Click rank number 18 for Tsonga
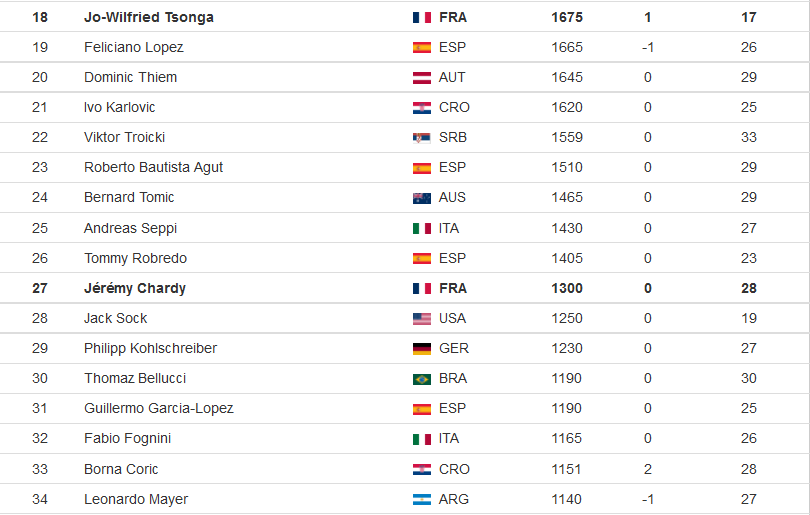 [x=40, y=18]
